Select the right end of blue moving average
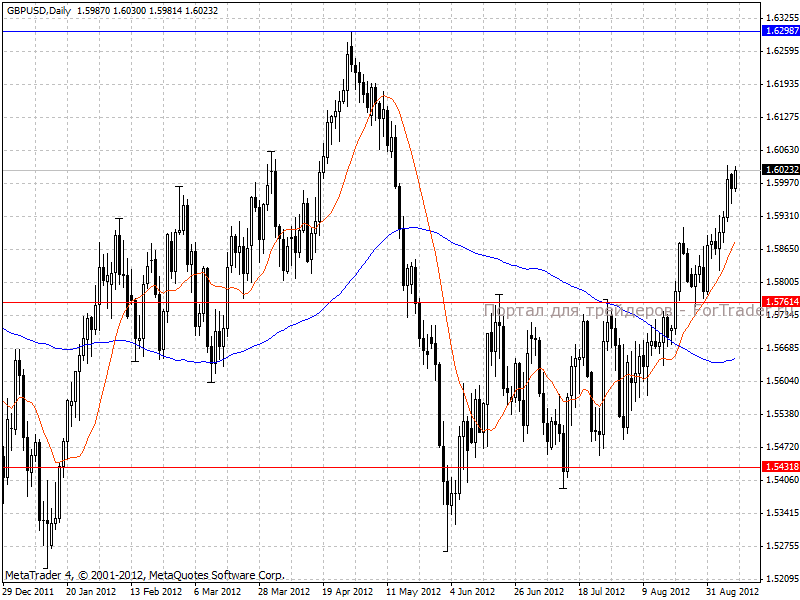The height and width of the screenshot is (600, 800). (x=735, y=358)
